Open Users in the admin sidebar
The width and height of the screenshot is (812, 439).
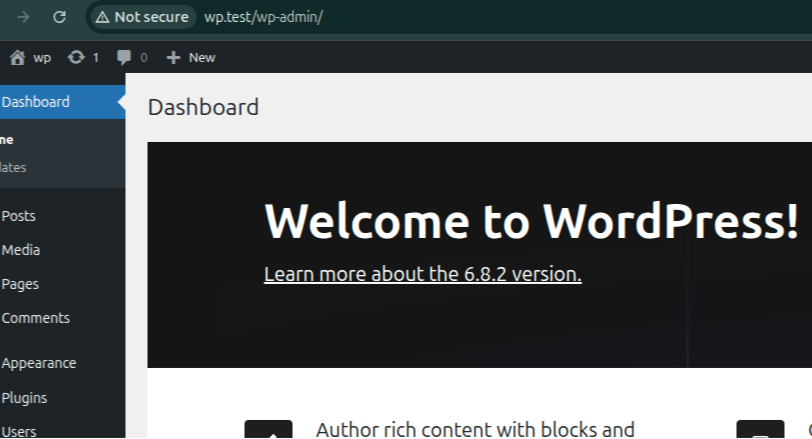tap(19, 431)
